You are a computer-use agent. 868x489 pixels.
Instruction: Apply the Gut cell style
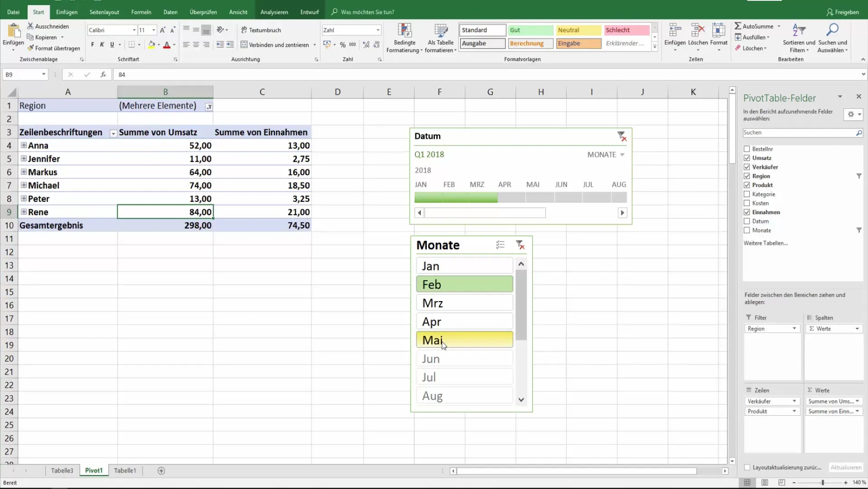pos(530,30)
